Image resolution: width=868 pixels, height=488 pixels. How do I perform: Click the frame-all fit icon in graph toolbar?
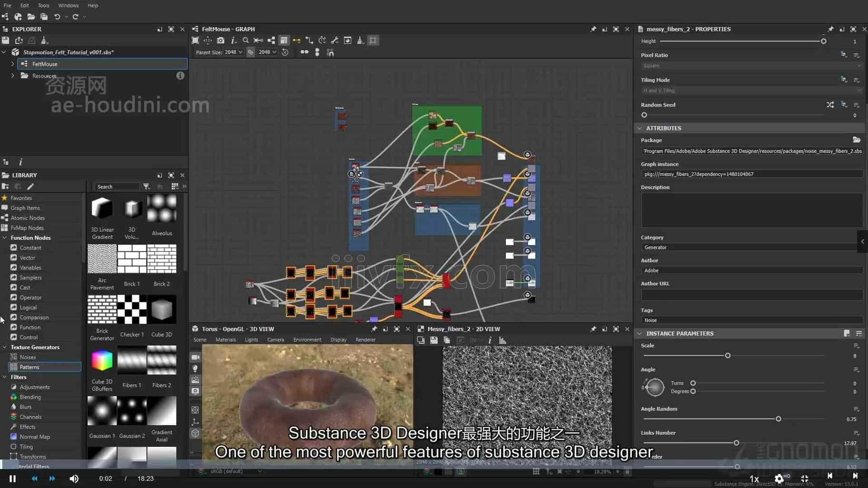pyautogui.click(x=195, y=40)
